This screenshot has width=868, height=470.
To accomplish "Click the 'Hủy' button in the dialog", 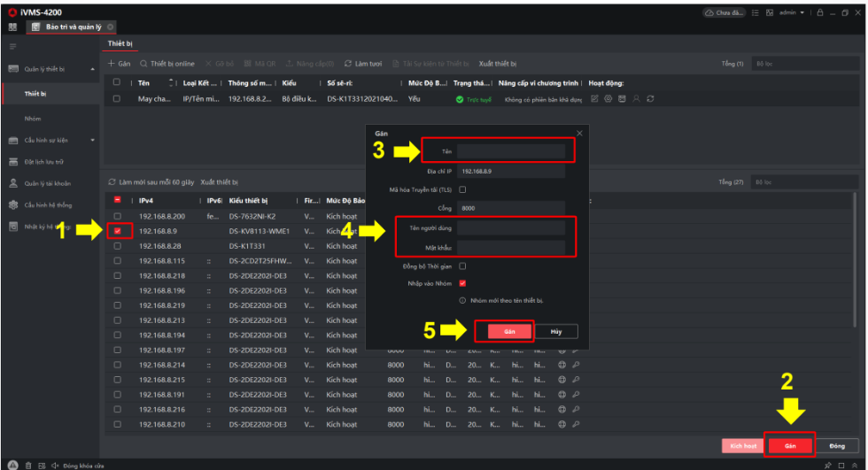I will [555, 331].
